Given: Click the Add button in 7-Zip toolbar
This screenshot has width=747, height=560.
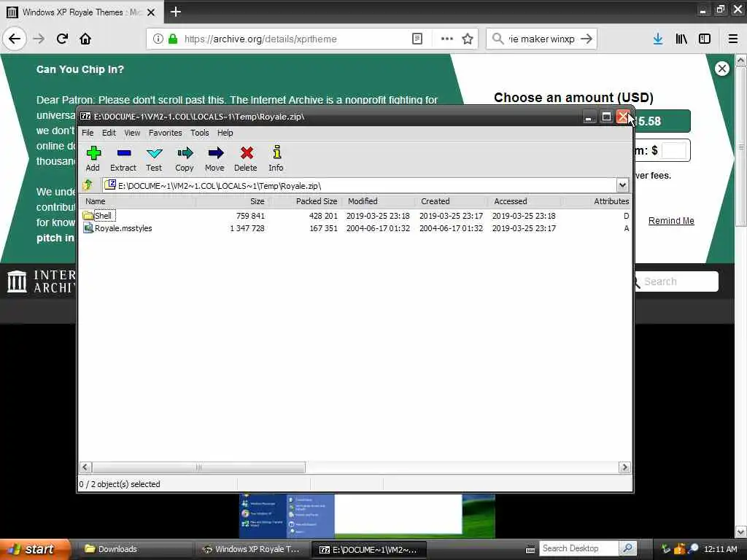Looking at the screenshot, I should pos(93,158).
